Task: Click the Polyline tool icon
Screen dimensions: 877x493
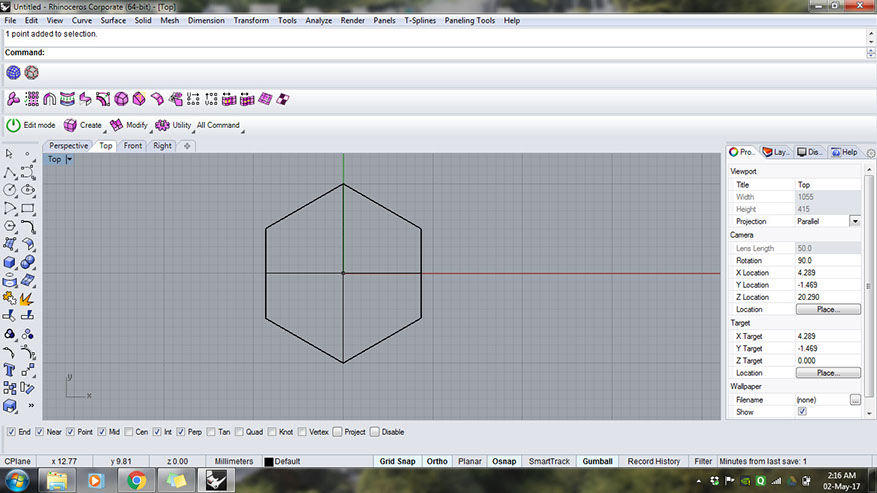Action: point(10,172)
